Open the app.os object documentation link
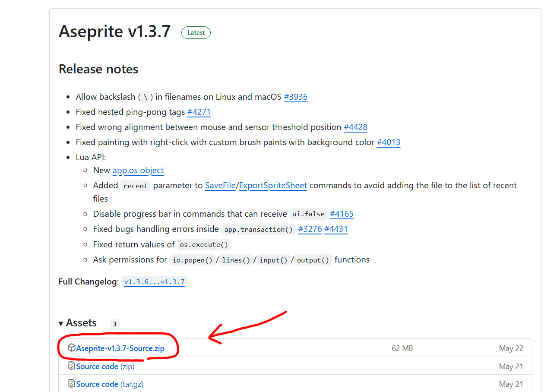 point(138,170)
